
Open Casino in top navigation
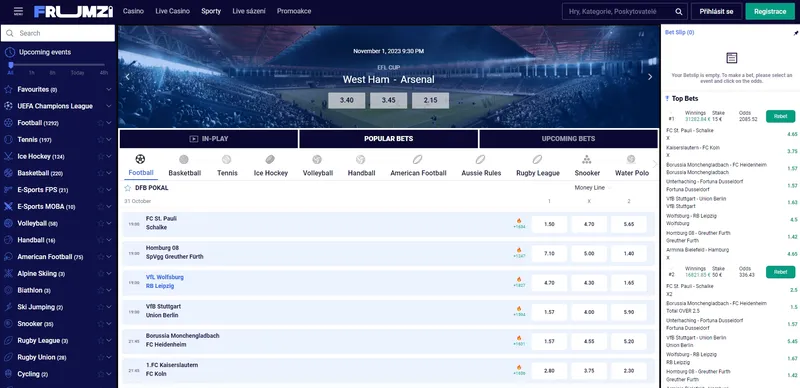click(x=133, y=11)
